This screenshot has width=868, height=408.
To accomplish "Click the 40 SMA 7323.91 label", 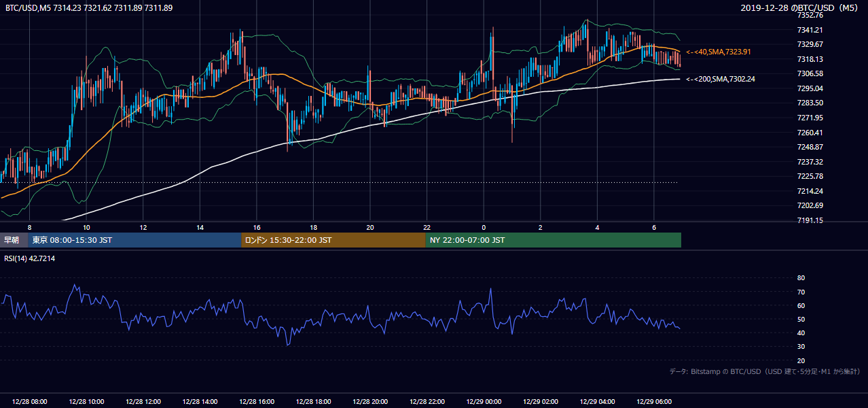I will [x=720, y=52].
